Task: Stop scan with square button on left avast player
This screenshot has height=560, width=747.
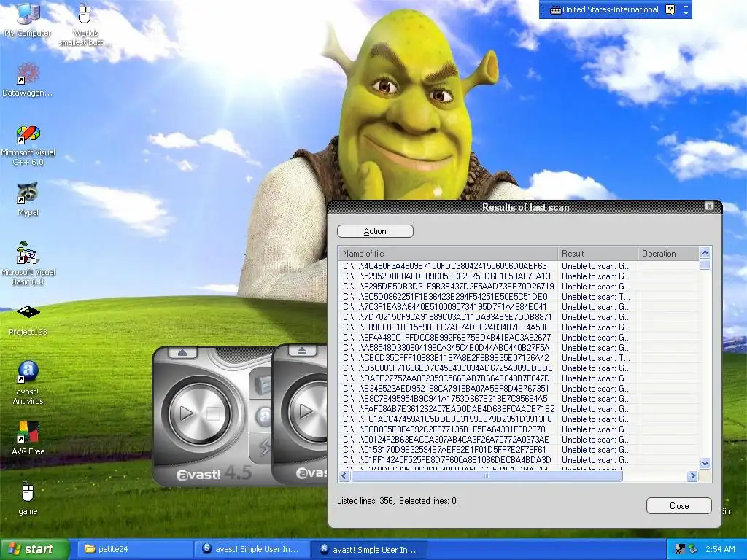Action: click(213, 413)
